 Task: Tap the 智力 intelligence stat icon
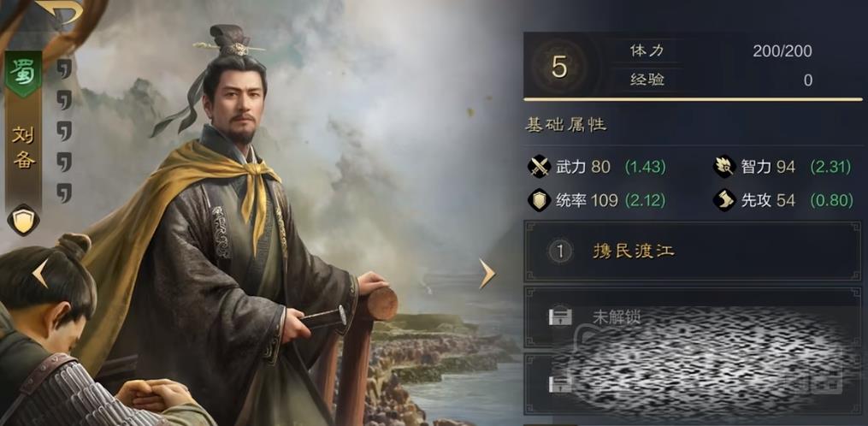click(724, 166)
